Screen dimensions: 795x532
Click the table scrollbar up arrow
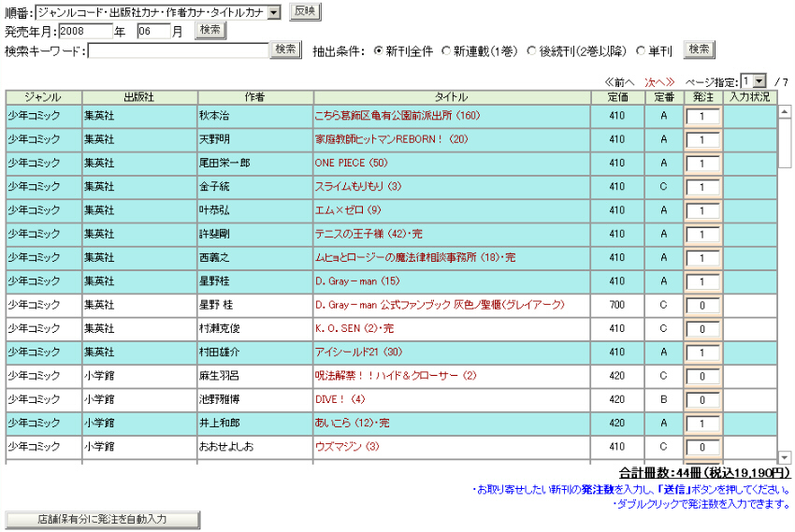pos(785,110)
